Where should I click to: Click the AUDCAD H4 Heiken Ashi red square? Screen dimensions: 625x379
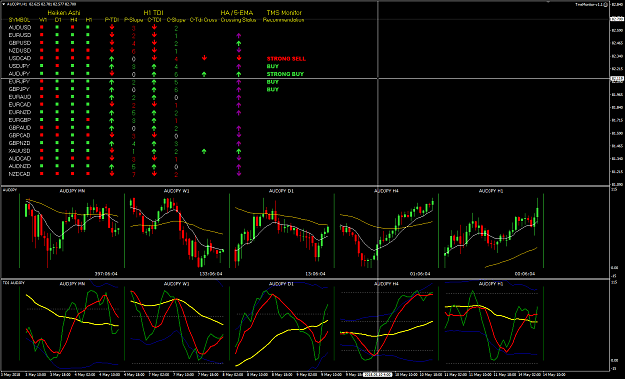(x=73, y=159)
